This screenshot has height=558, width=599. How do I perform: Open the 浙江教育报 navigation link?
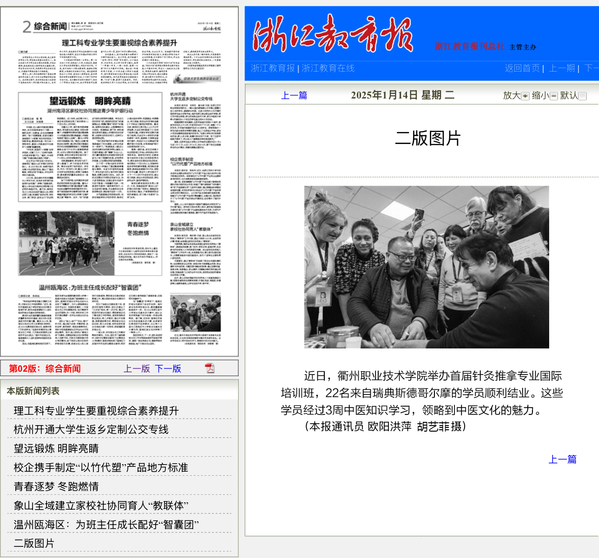pos(273,68)
